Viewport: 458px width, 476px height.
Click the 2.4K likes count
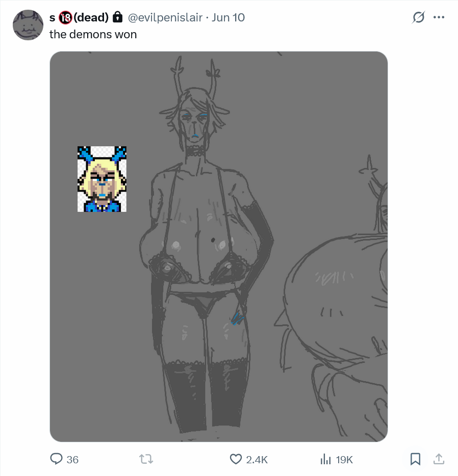(x=257, y=460)
